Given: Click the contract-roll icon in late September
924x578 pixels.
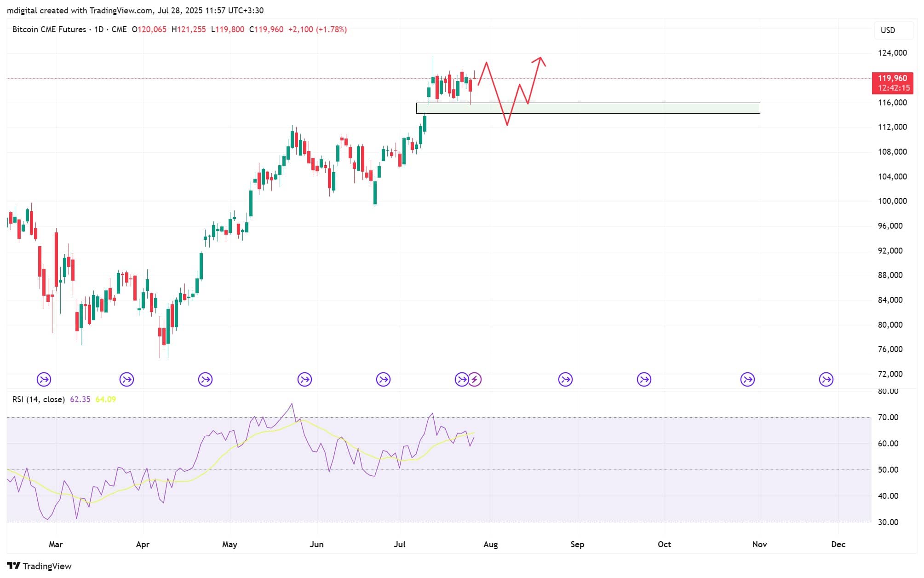Looking at the screenshot, I should [x=644, y=380].
